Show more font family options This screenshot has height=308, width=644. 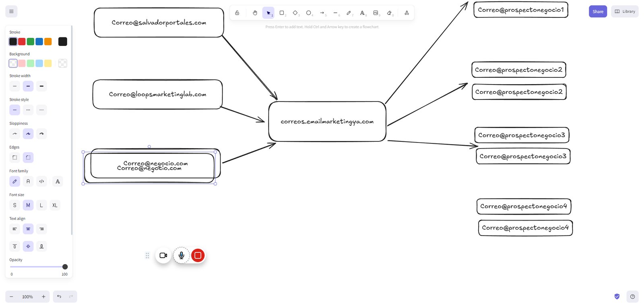(x=58, y=182)
